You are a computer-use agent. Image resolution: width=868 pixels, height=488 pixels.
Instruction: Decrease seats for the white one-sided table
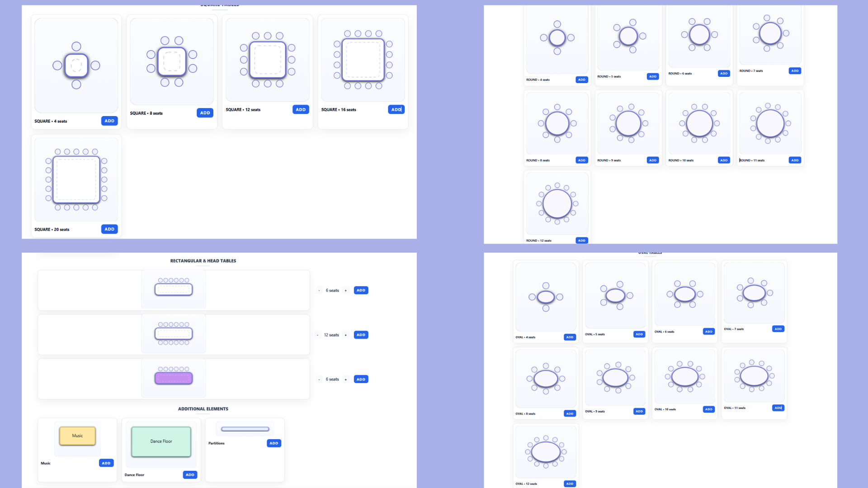coord(319,291)
